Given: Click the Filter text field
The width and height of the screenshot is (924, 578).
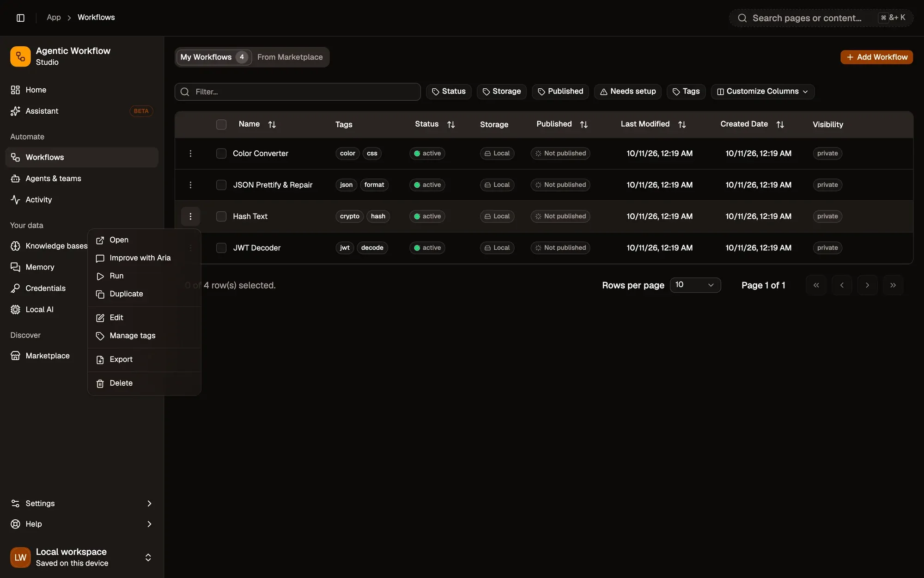Looking at the screenshot, I should [x=298, y=92].
